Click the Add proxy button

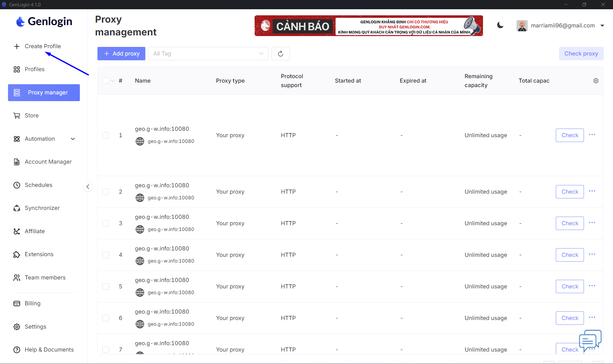pos(121,54)
